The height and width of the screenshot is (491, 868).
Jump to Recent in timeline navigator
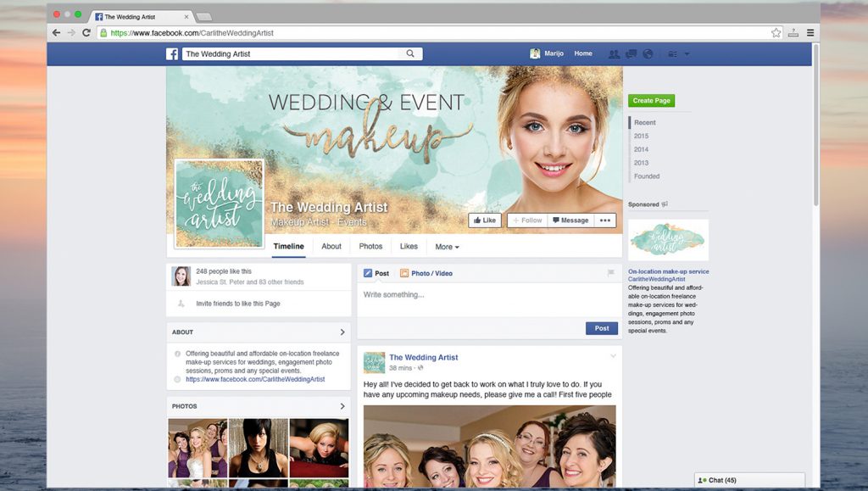(x=645, y=122)
